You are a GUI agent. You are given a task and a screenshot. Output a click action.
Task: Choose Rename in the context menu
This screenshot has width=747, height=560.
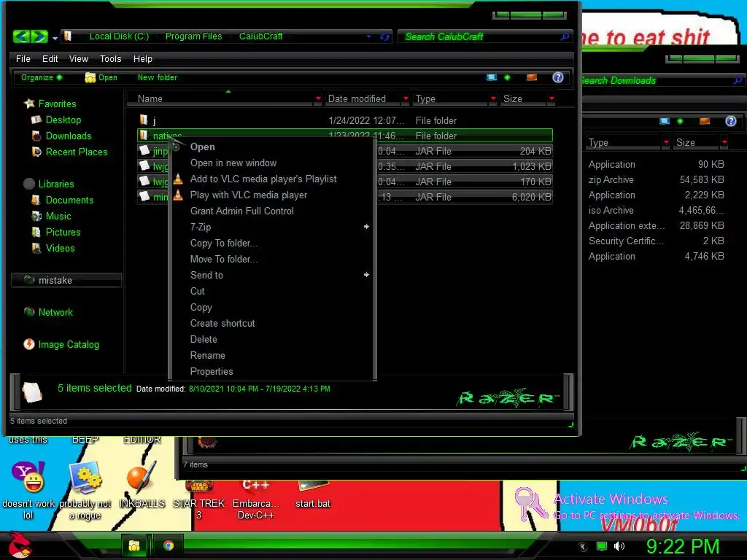(272, 356)
